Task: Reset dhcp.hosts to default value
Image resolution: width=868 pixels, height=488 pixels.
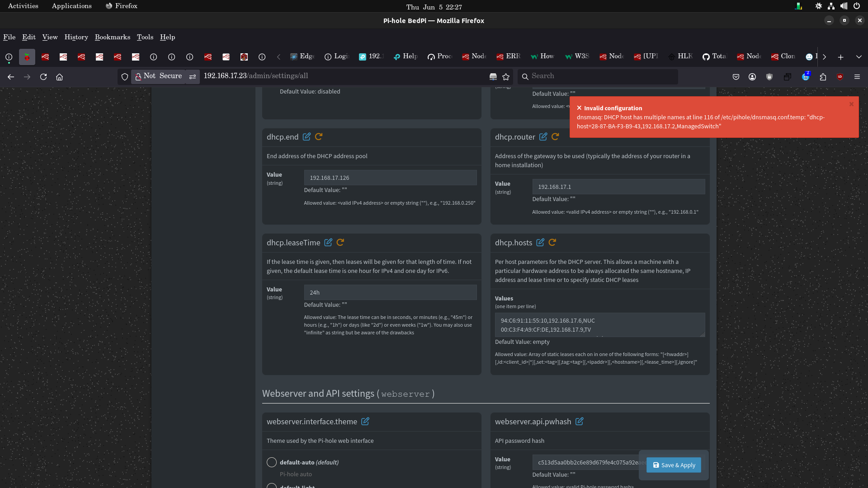Action: click(552, 242)
